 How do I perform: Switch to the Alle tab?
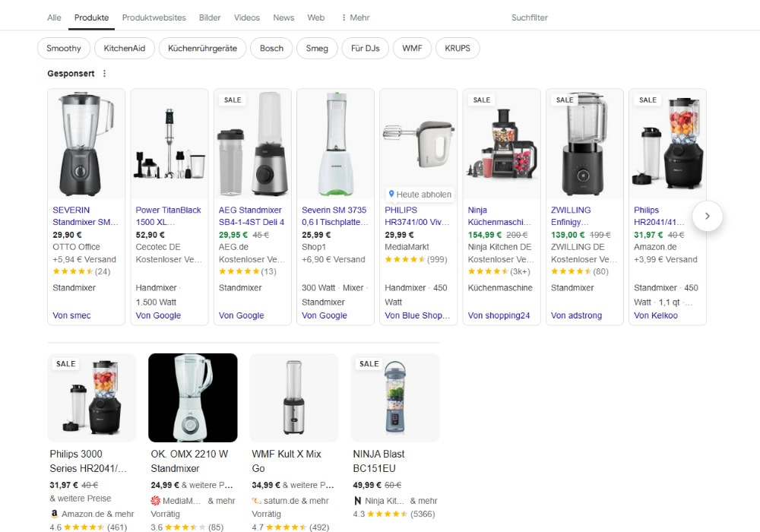tap(54, 17)
